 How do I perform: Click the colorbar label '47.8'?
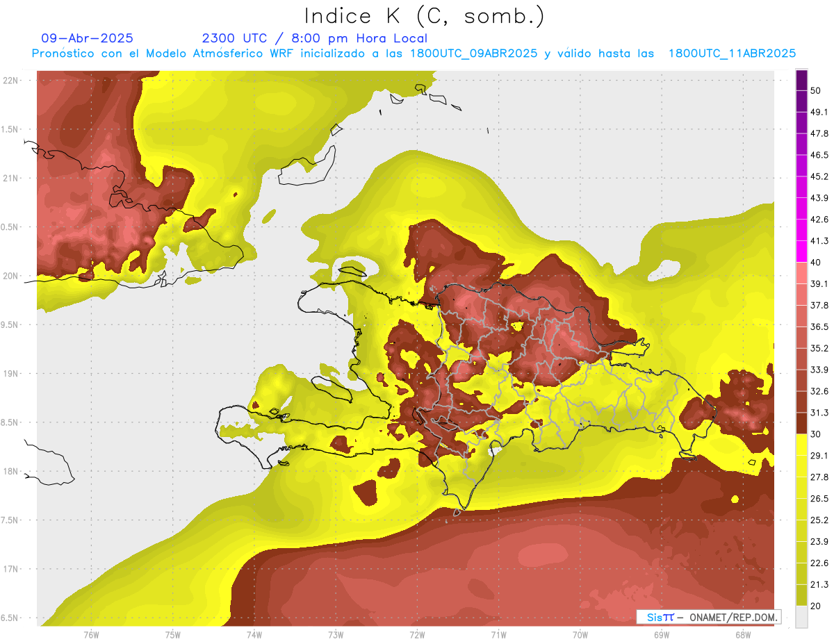coord(819,134)
